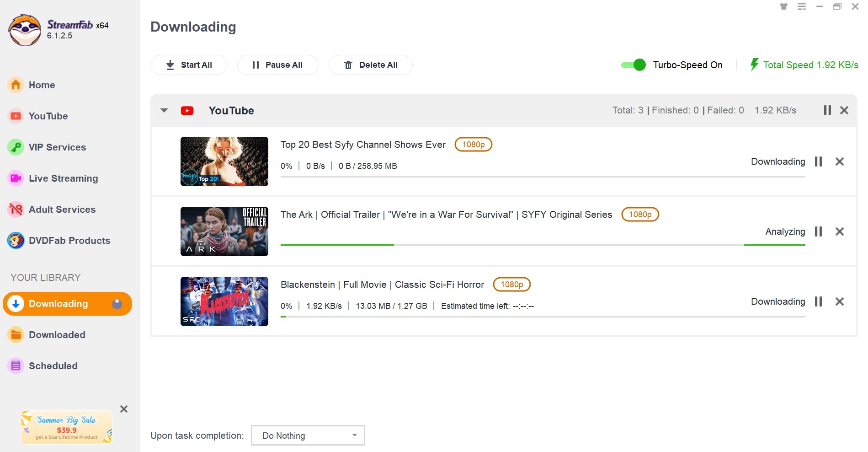868x452 pixels.
Task: Click Top 20 Syfy progress bar
Action: tap(543, 177)
